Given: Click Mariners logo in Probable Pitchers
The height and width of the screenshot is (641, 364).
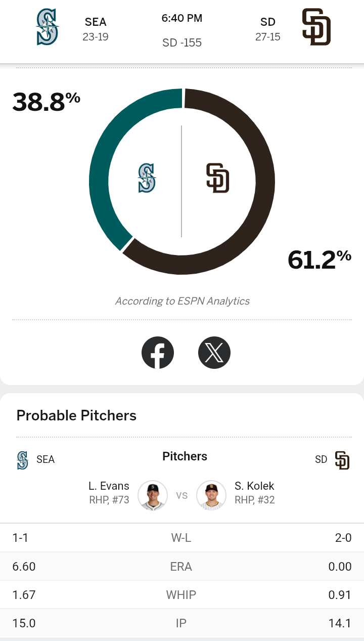Looking at the screenshot, I should [x=23, y=460].
